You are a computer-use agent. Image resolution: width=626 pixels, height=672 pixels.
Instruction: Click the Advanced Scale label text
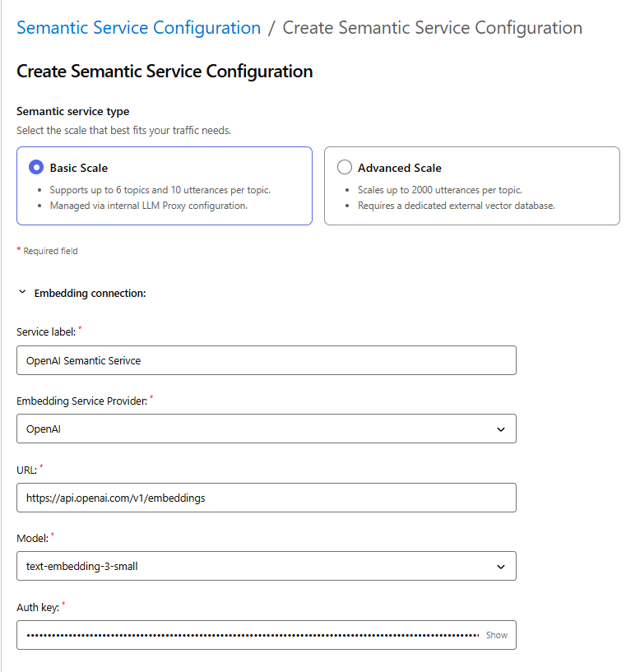[x=399, y=168]
